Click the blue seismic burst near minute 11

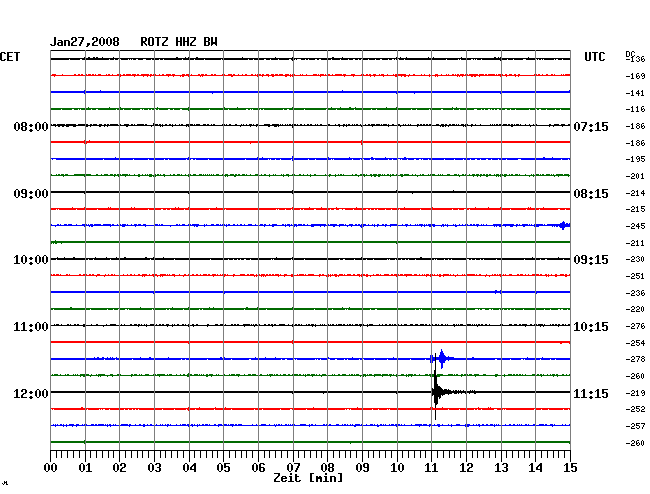coord(442,358)
